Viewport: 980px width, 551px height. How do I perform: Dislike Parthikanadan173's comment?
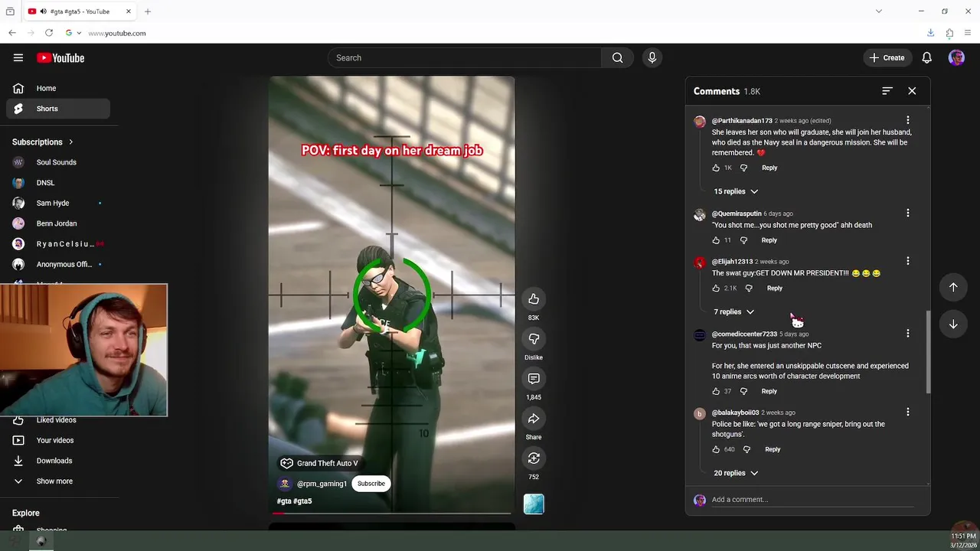(x=743, y=168)
